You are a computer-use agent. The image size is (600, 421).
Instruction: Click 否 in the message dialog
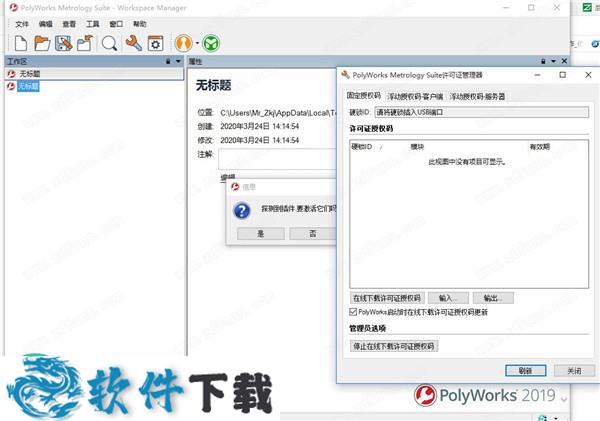pyautogui.click(x=313, y=233)
